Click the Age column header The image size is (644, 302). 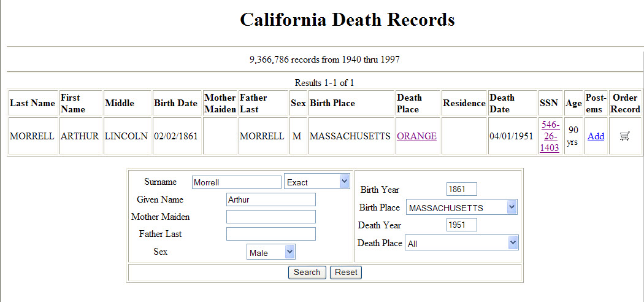tap(573, 103)
